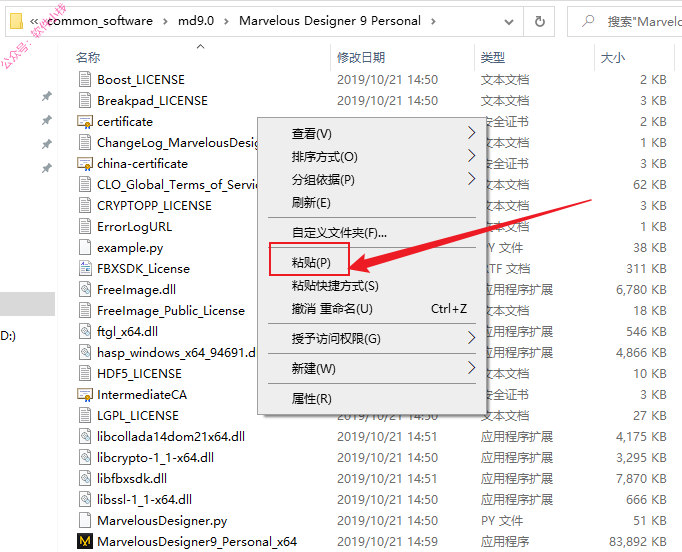Click the Boost_LICENSE text file icon
This screenshot has height=552, width=682.
click(x=85, y=80)
